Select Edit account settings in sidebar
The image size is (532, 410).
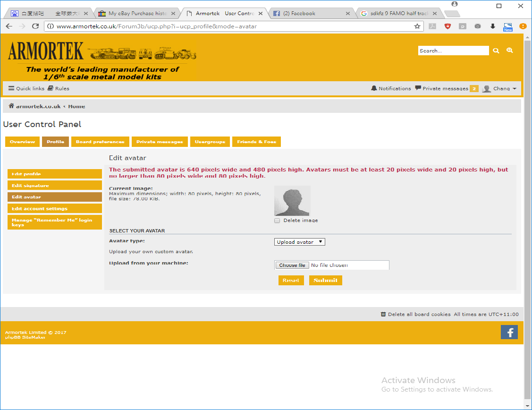tap(55, 208)
